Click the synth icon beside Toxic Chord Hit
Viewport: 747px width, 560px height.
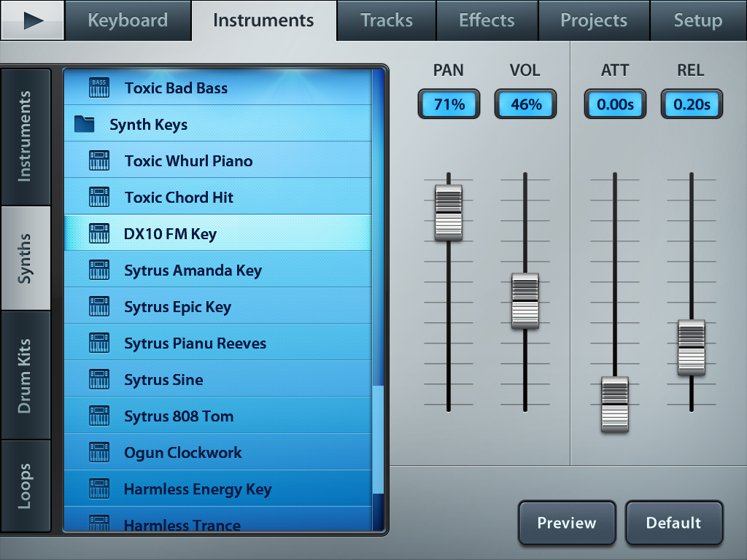99,197
